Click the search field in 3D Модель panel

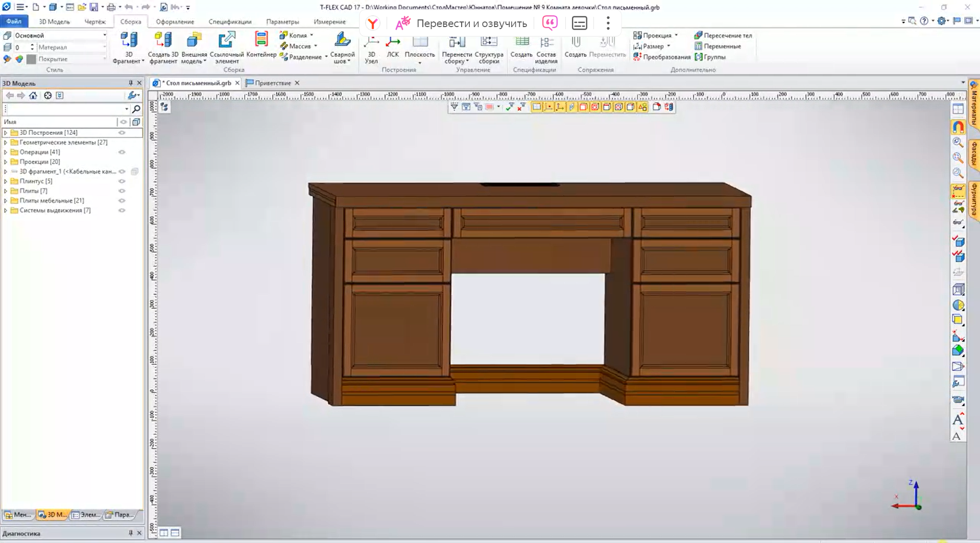(x=65, y=109)
